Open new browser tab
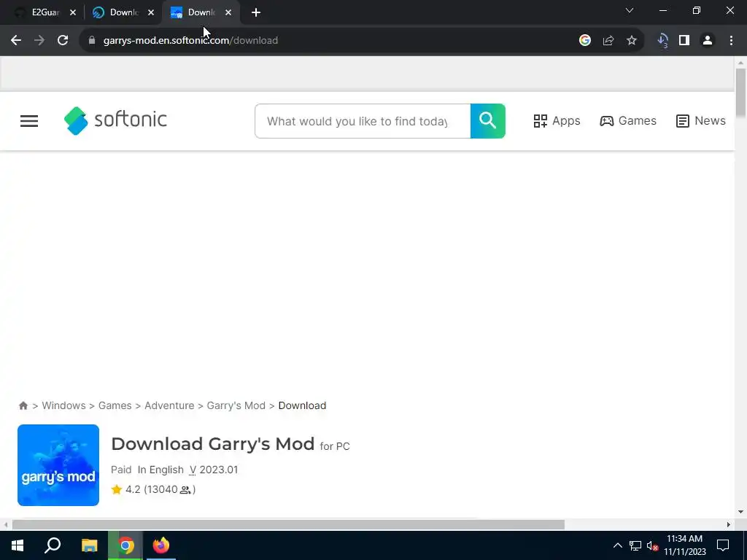 coord(256,12)
